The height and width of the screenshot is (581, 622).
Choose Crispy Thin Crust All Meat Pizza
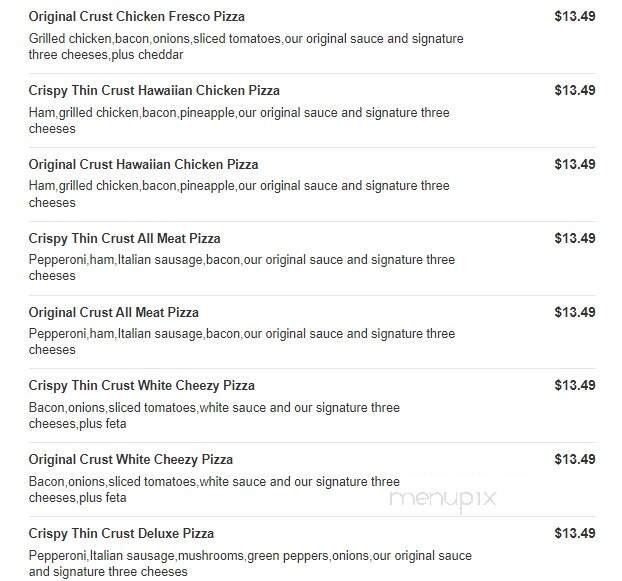[x=124, y=238]
